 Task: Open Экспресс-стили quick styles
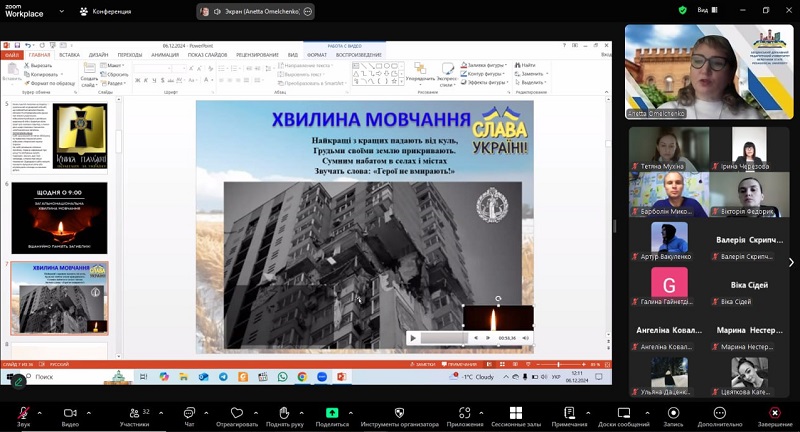[447, 74]
